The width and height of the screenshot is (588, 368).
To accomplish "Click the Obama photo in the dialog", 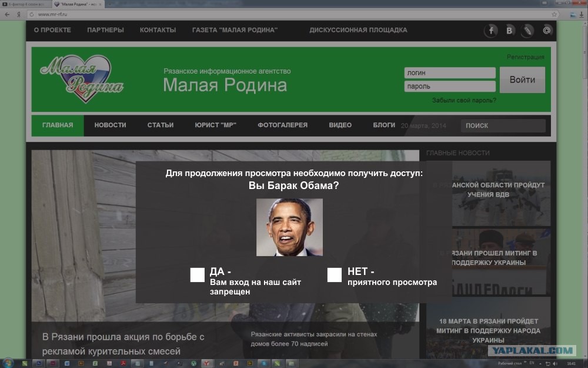I will [x=289, y=227].
